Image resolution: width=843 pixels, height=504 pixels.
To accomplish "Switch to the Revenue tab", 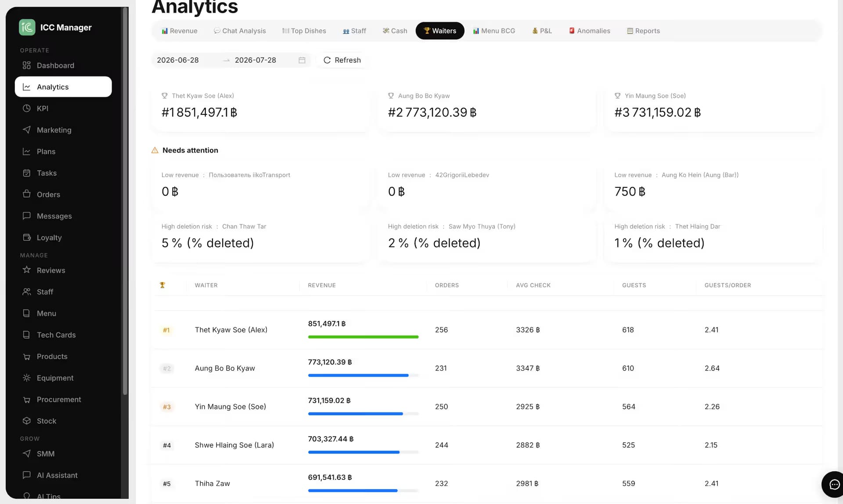I will point(180,31).
